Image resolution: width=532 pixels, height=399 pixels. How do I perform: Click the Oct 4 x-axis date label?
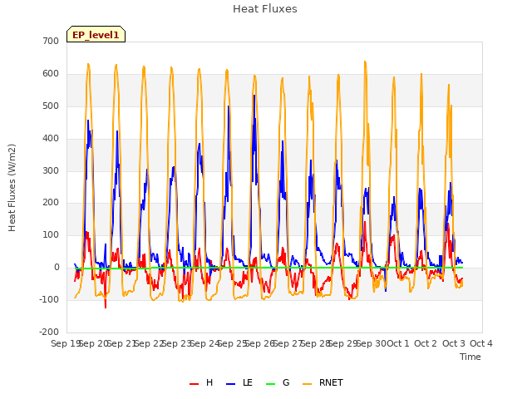click(x=481, y=343)
